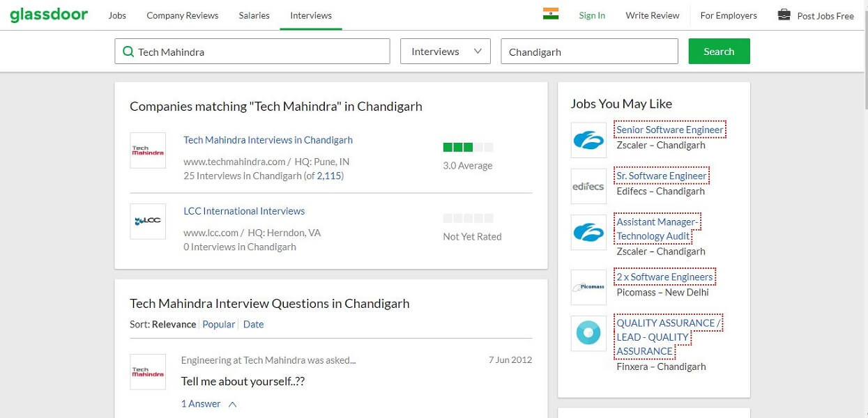
Task: Click the green Search button
Action: point(719,52)
